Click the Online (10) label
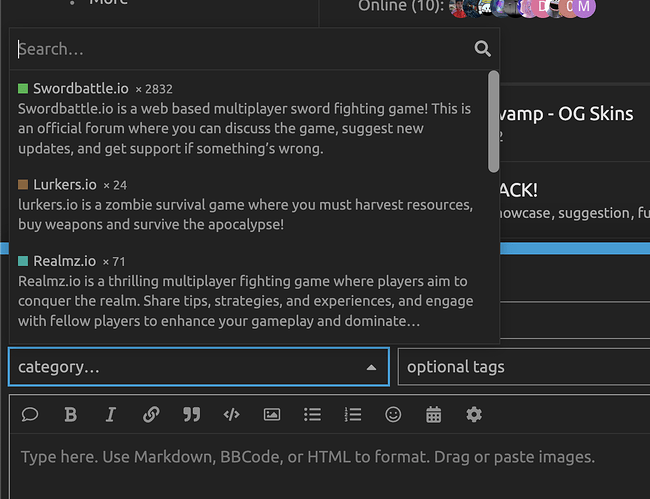Screen dimensions: 650x499 (400, 5)
